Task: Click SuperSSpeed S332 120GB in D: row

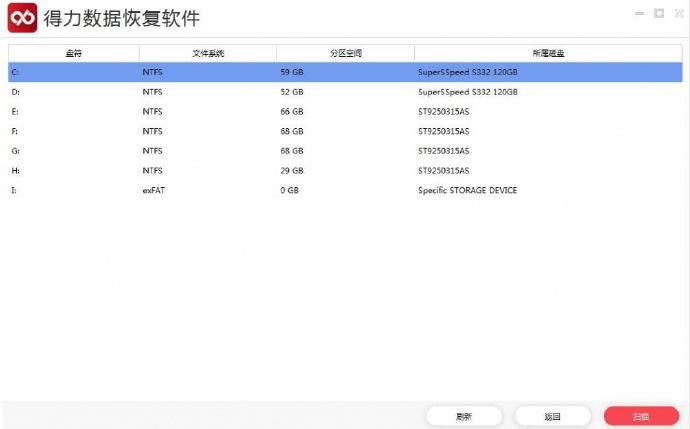Action: pos(468,92)
